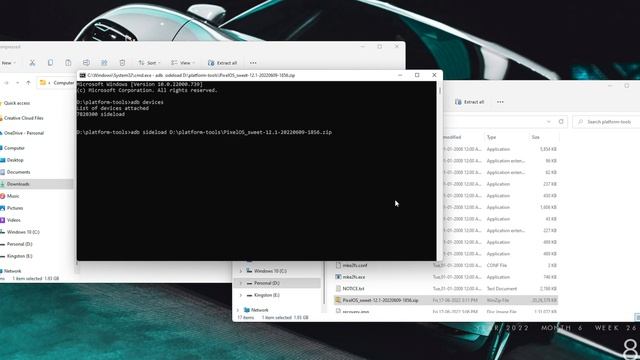Click the Copy icon in left Explorer toolbar
The width and height of the screenshot is (640, 360).
pyautogui.click(x=50, y=63)
